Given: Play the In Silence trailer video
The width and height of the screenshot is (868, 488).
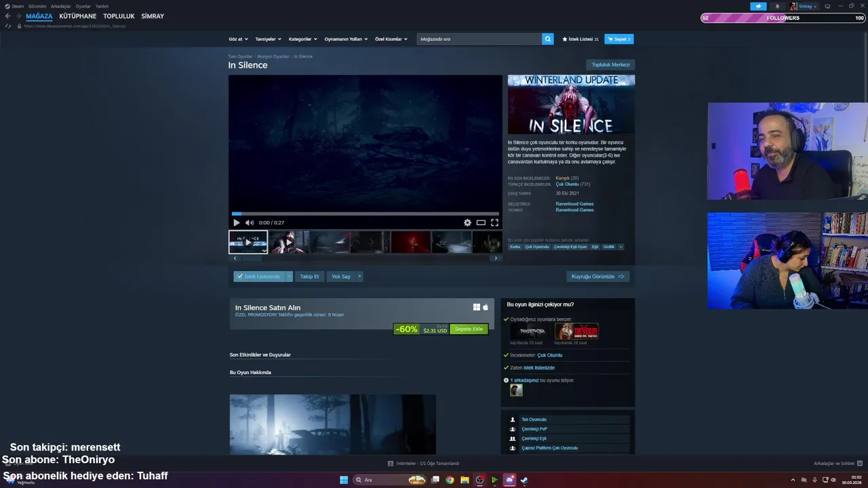Looking at the screenshot, I should 236,222.
